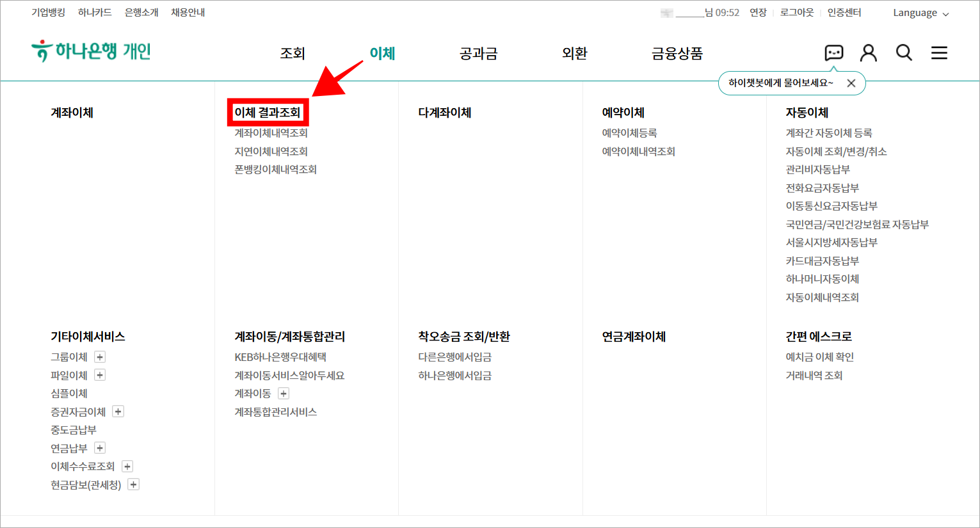Switch to the 공과금 tab
The height and width of the screenshot is (528, 980).
[x=478, y=53]
